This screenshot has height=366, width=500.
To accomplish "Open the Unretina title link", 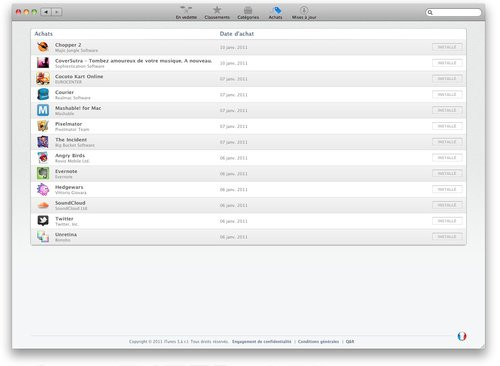I will (x=66, y=234).
